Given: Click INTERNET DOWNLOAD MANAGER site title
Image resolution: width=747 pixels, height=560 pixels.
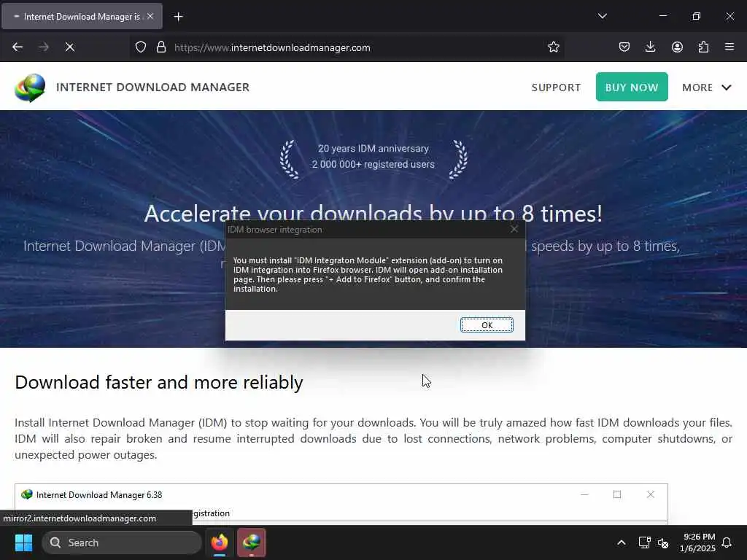Looking at the screenshot, I should coord(152,87).
